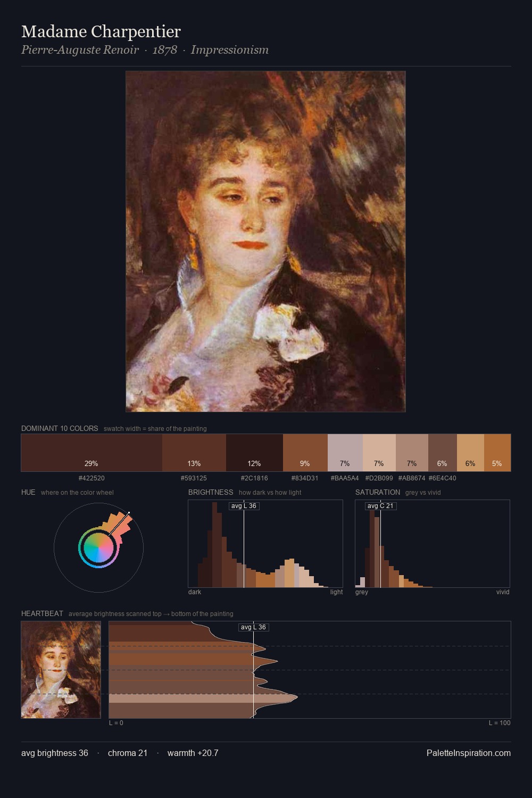532x798 pixels.
Task: Click the hex code #834D31 text
Action: [305, 478]
